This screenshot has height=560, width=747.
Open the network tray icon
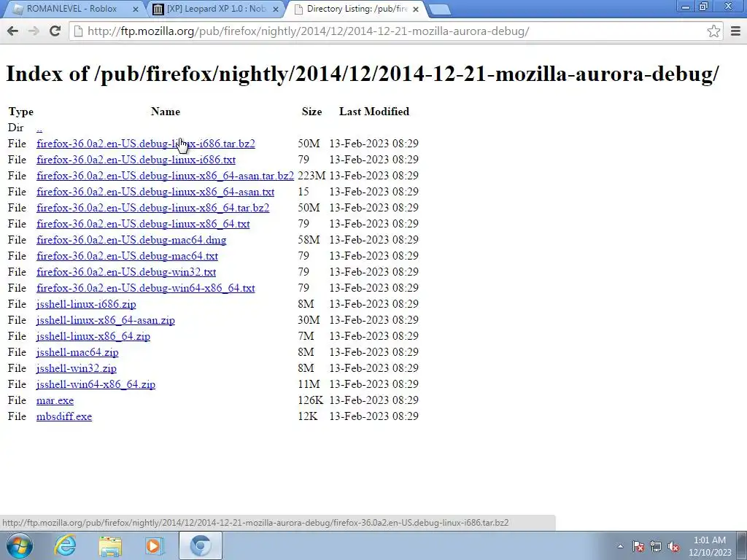click(x=656, y=546)
